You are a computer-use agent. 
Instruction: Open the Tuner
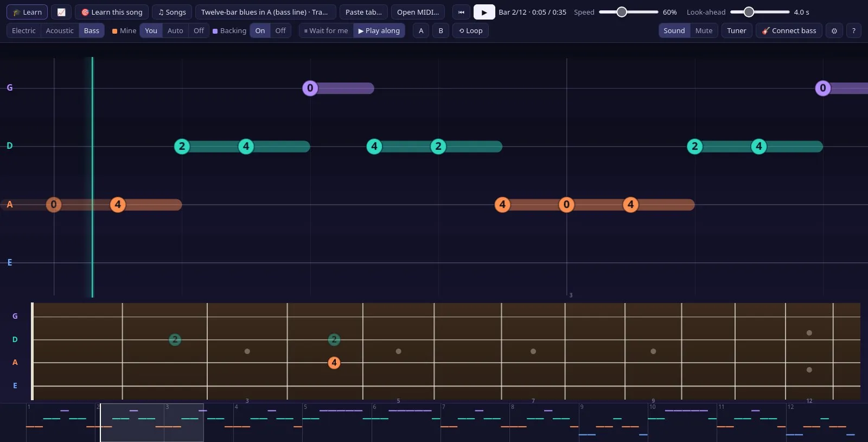[x=737, y=30]
